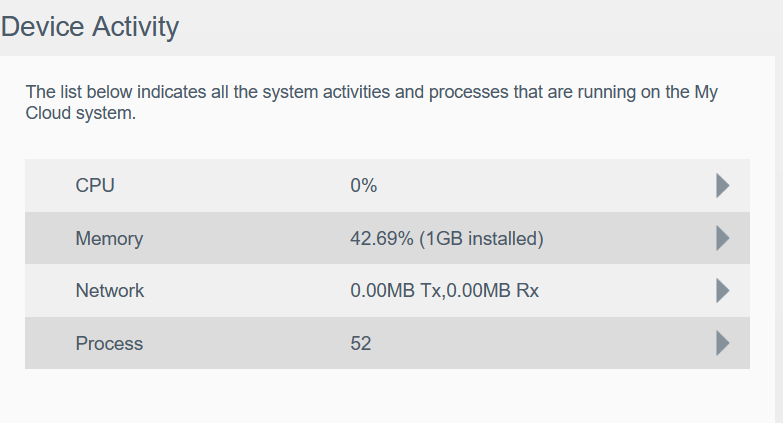
Task: Click the description paragraph's first line
Action: 372,93
